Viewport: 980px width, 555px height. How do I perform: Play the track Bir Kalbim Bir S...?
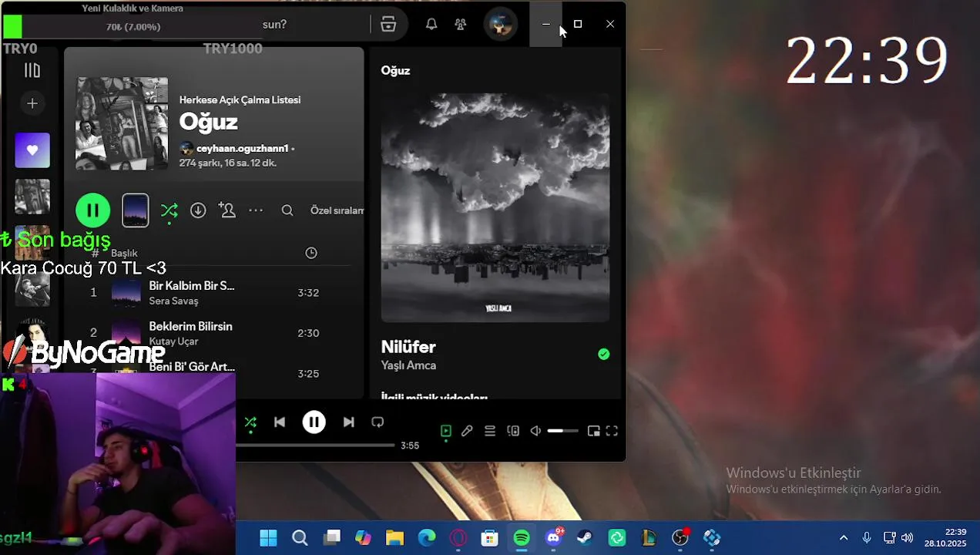(192, 286)
